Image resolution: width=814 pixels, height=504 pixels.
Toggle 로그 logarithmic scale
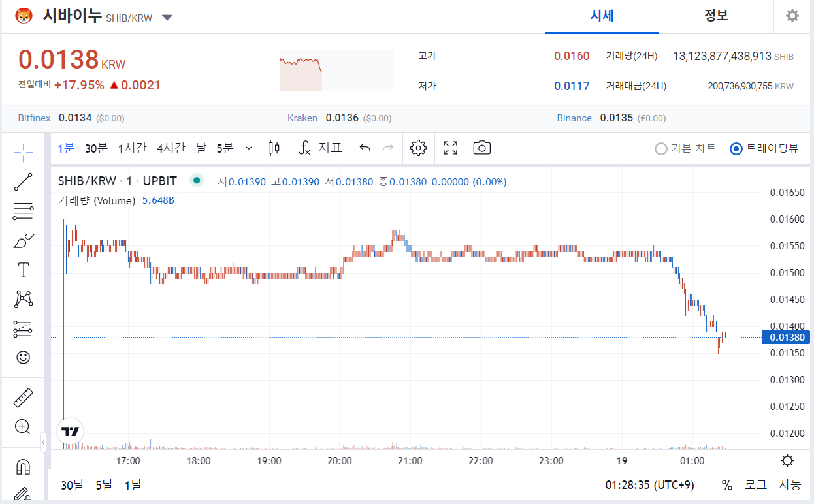click(756, 485)
